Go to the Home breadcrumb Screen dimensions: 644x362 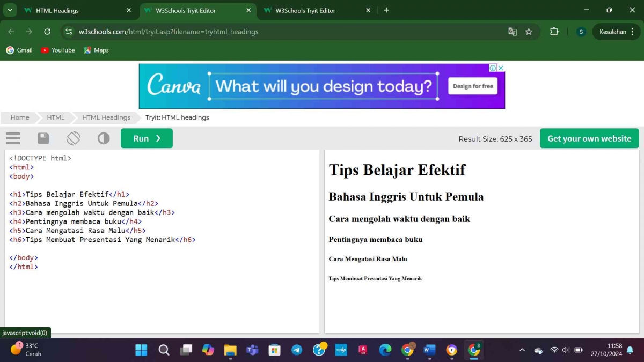tap(20, 117)
